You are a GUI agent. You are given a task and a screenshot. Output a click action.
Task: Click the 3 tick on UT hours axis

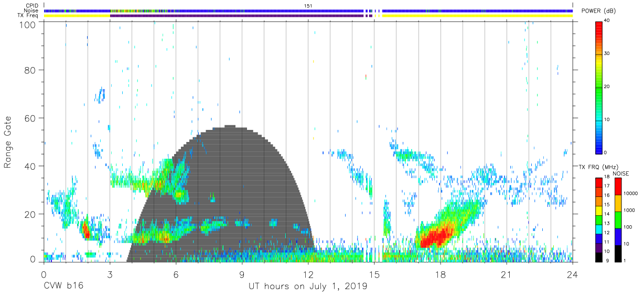click(x=110, y=274)
